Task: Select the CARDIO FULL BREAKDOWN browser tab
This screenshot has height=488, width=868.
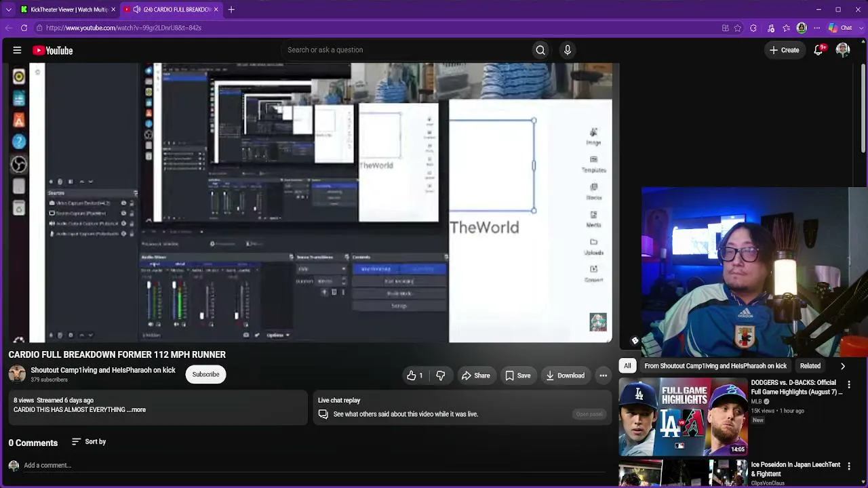Action: pyautogui.click(x=172, y=9)
